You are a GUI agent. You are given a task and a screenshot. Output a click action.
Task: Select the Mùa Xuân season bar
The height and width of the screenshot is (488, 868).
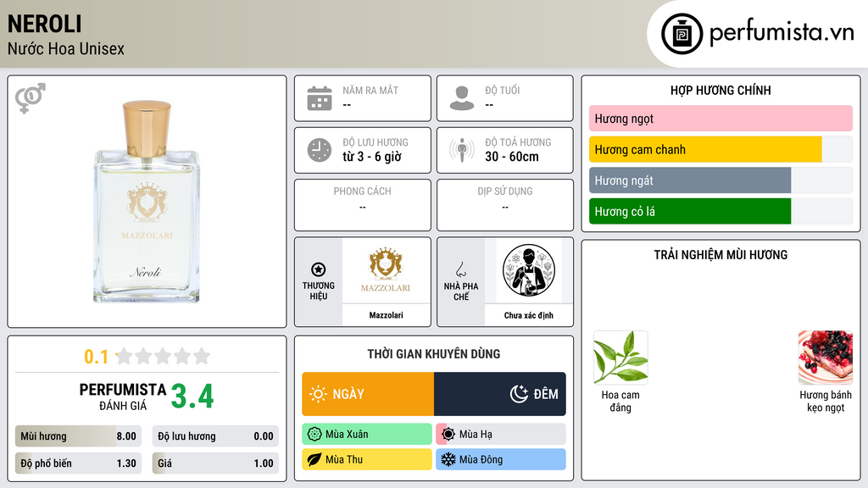click(x=367, y=435)
